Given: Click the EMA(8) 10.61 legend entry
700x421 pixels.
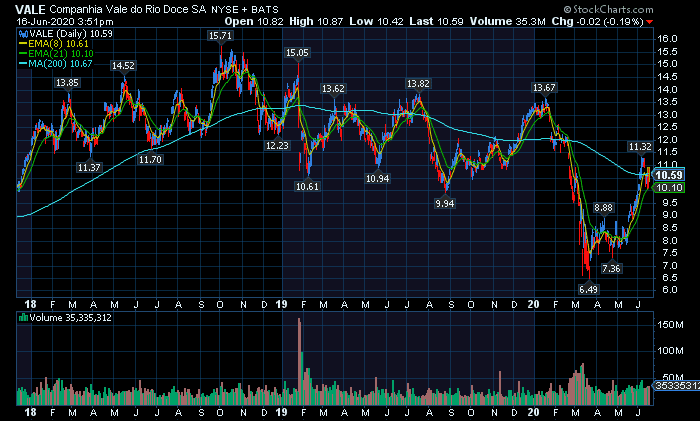Looking at the screenshot, I should coord(58,44).
